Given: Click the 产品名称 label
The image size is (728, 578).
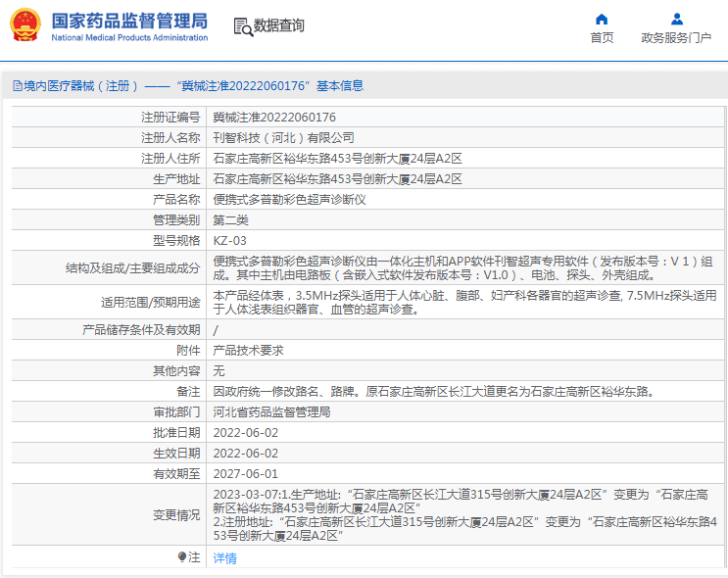Looking at the screenshot, I should (176, 200).
